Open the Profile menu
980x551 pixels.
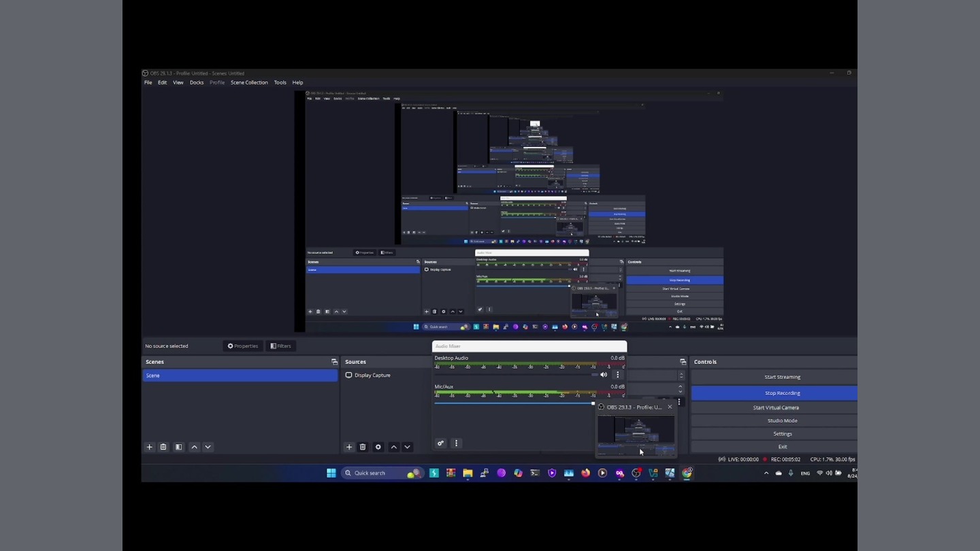point(217,82)
